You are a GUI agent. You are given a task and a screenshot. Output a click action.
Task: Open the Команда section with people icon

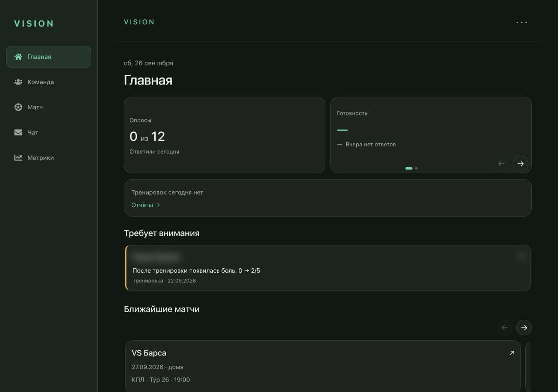tap(48, 82)
